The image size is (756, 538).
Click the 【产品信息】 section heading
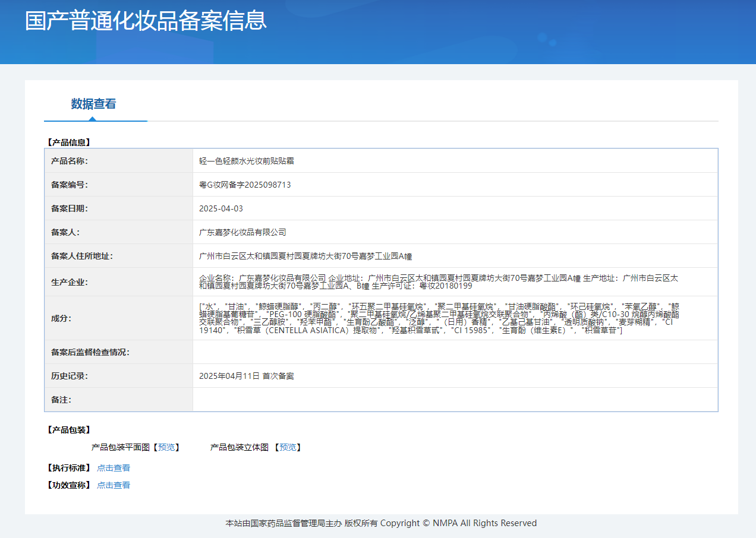point(68,143)
